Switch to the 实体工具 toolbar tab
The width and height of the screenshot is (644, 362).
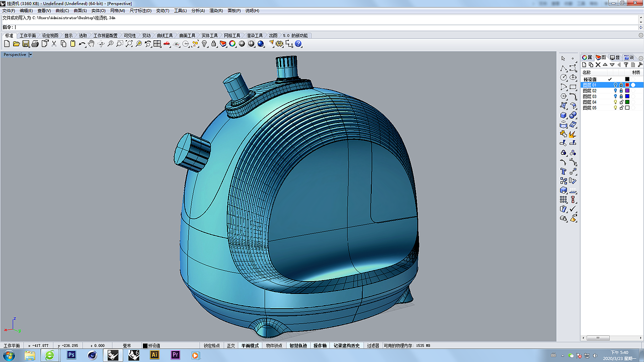(210, 36)
